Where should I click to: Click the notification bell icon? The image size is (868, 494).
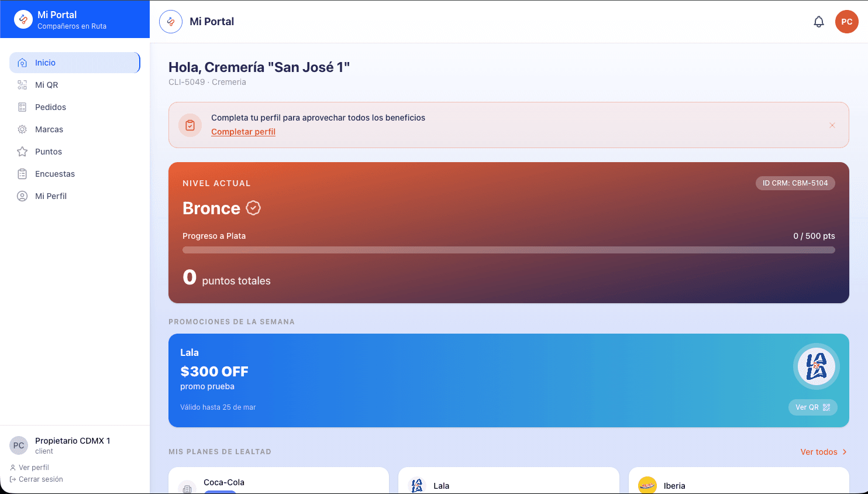[x=819, y=22]
